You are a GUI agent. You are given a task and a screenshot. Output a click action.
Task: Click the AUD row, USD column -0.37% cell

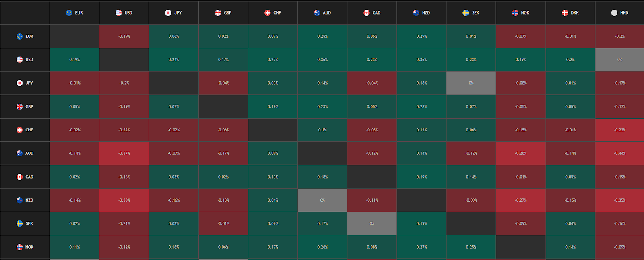pos(124,153)
